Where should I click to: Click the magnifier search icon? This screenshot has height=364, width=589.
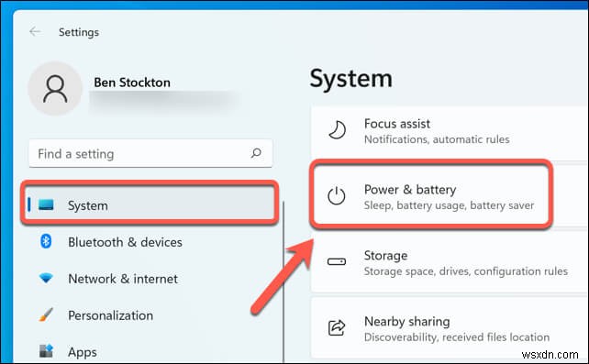(256, 153)
